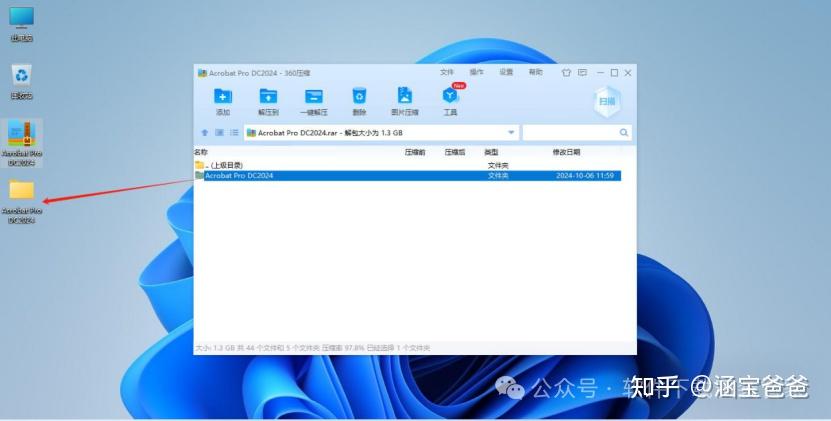Screen dimensions: 831x421
Task: Expand the archive path dropdown arrow
Action: tap(511, 133)
